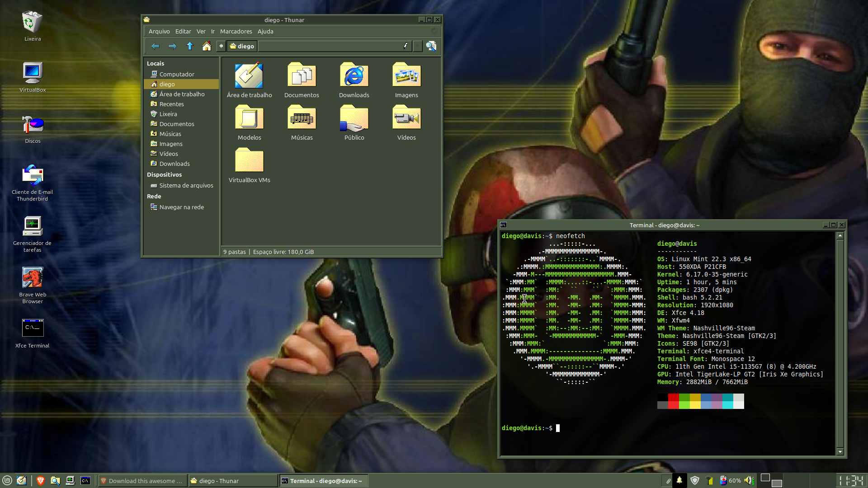Viewport: 868px width, 488px height.
Task: Click the notepad show-desktop launcher in panel
Action: click(x=22, y=481)
